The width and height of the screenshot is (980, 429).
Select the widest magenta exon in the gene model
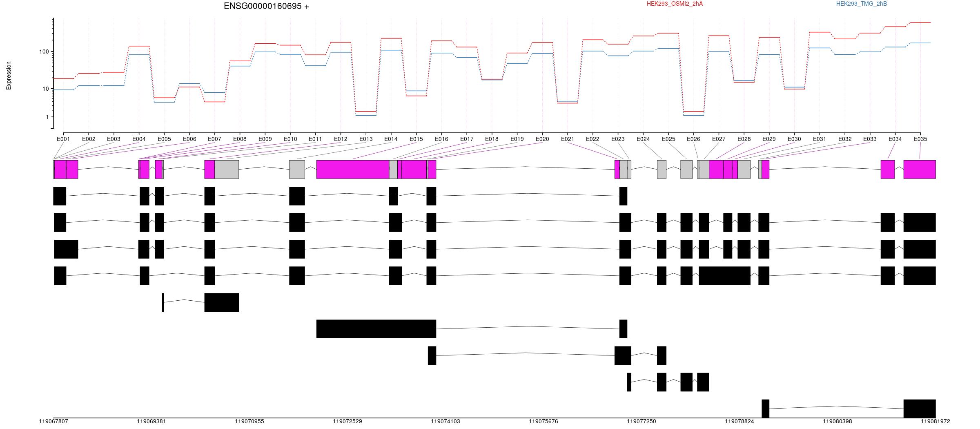(353, 170)
